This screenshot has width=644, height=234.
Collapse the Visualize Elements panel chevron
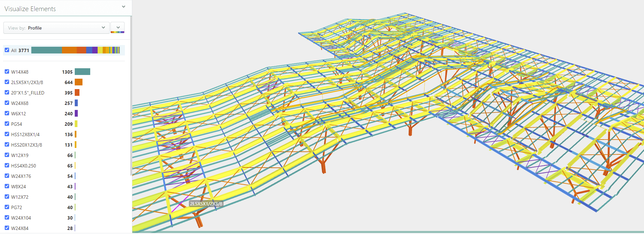point(124,7)
